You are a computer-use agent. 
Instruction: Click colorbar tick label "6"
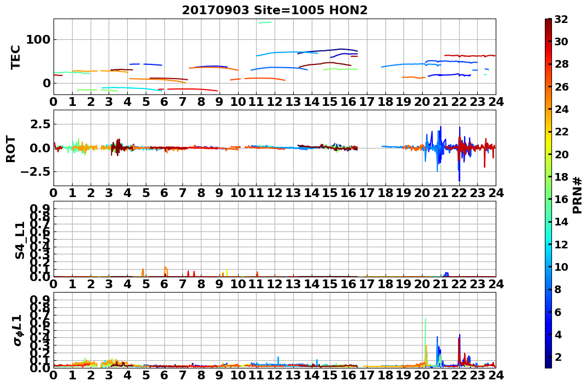557,312
